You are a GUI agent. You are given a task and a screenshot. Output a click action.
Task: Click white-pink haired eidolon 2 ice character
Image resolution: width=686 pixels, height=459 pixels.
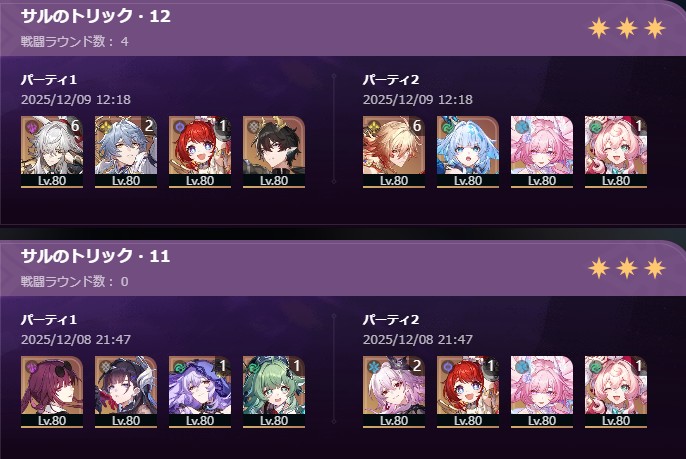[x=393, y=392]
